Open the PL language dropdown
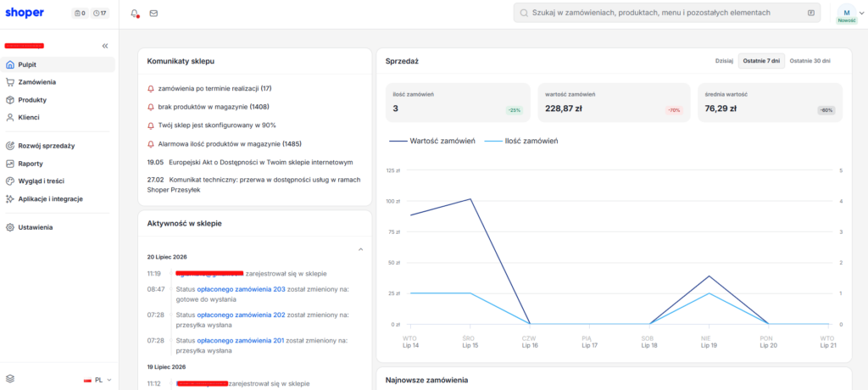Screen dimensions: 868x390 pos(98,380)
